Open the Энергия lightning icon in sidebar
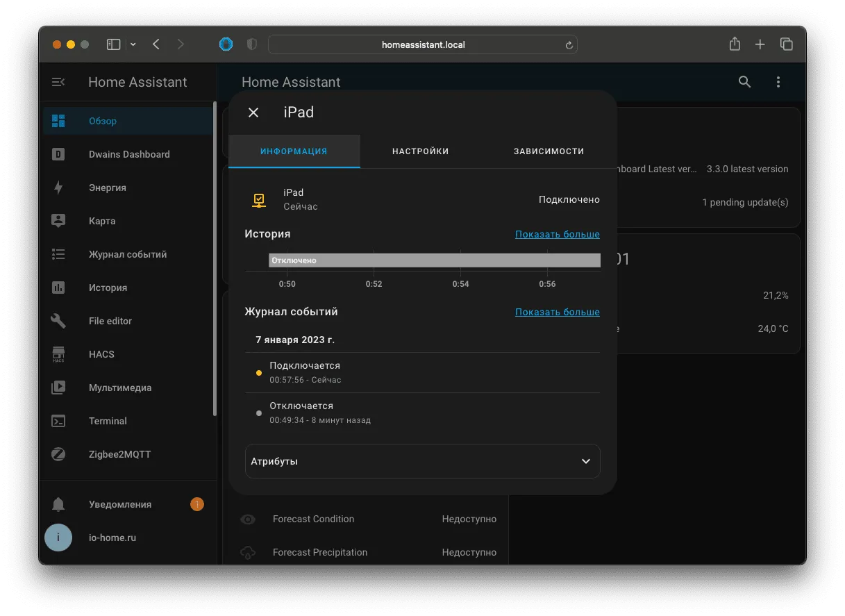This screenshot has height=616, width=845. [x=58, y=188]
